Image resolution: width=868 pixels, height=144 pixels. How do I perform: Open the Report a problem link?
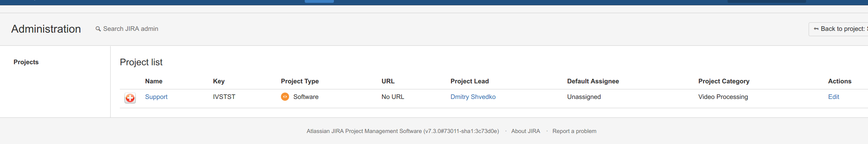[x=574, y=131]
